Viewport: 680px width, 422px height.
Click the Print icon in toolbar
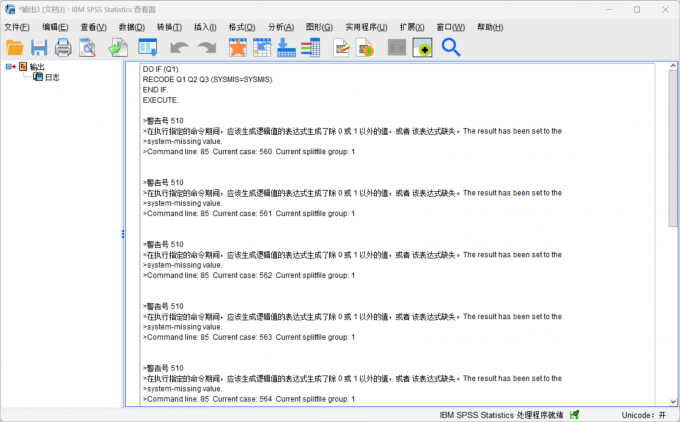[63, 47]
